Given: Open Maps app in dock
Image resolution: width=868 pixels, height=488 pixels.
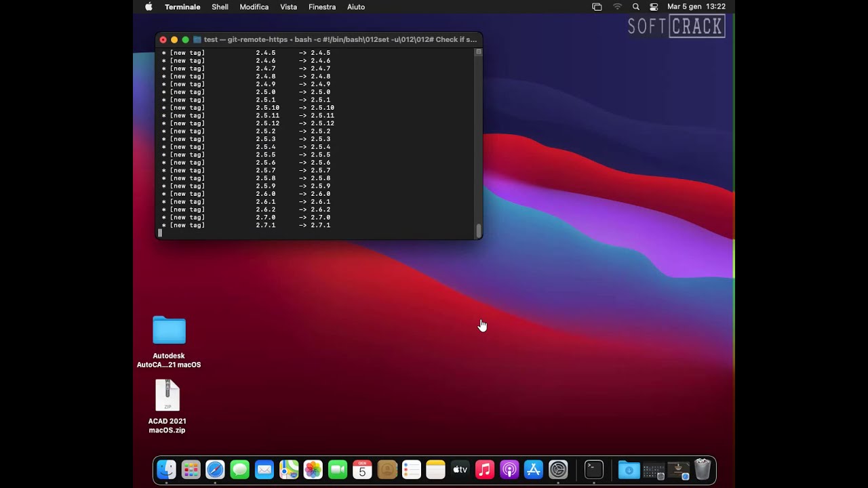Looking at the screenshot, I should pos(289,470).
